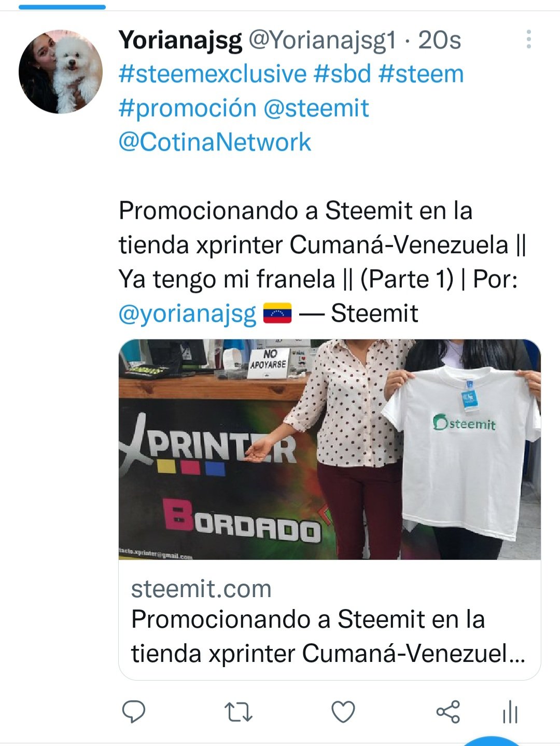This screenshot has height=746, width=560.
Task: Open the @yorianajsg mention link
Action: (188, 314)
